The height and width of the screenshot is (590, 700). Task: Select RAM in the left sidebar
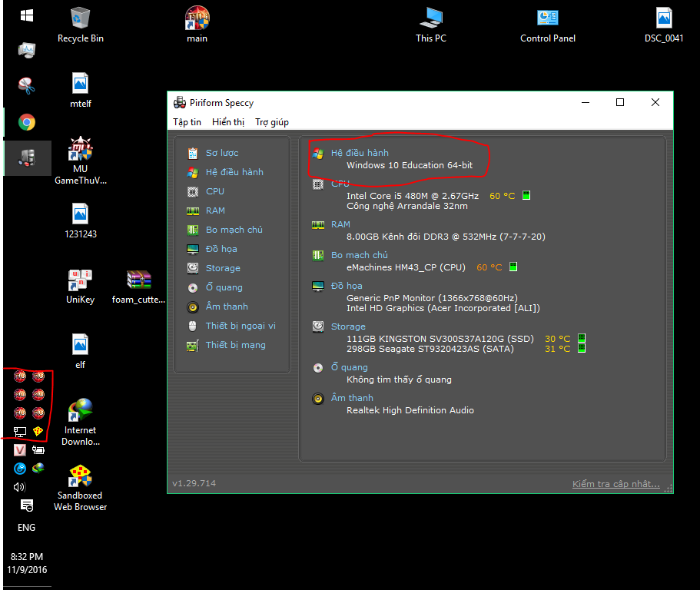coord(215,210)
